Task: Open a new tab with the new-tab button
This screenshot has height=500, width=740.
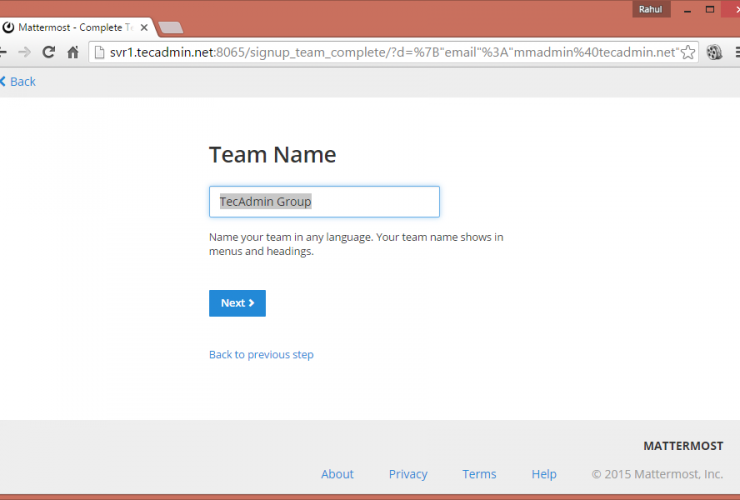Action: click(170, 27)
